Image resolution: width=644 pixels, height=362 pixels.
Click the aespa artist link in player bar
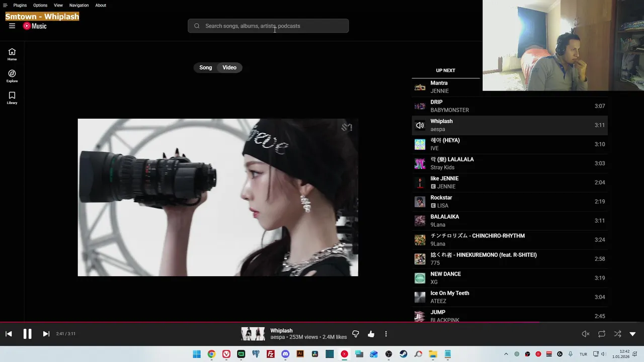tap(277, 337)
